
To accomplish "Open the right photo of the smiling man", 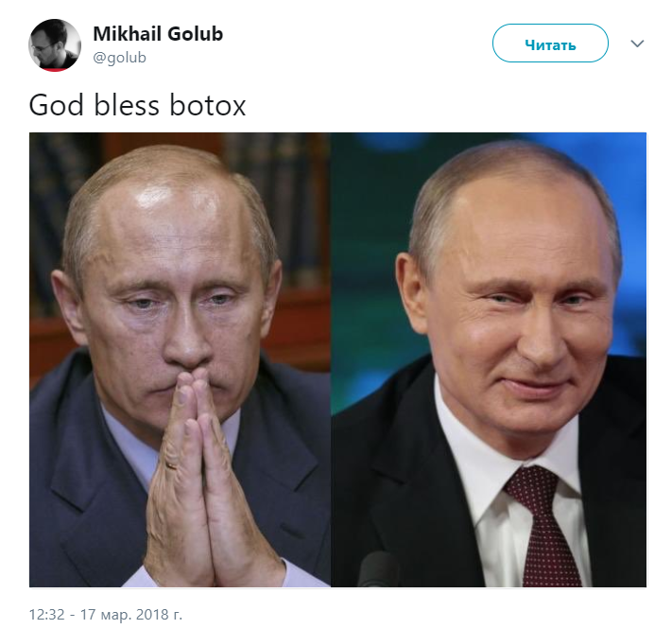I will tap(489, 359).
